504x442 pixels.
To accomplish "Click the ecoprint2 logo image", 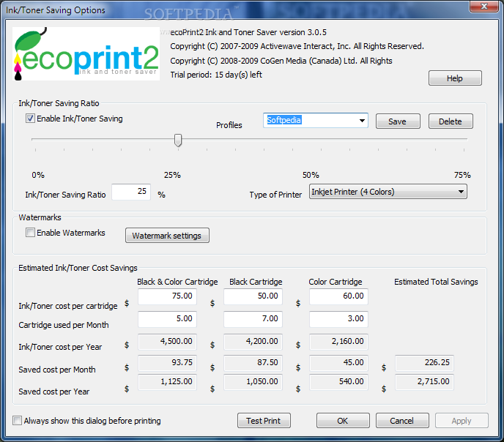I will [86, 54].
